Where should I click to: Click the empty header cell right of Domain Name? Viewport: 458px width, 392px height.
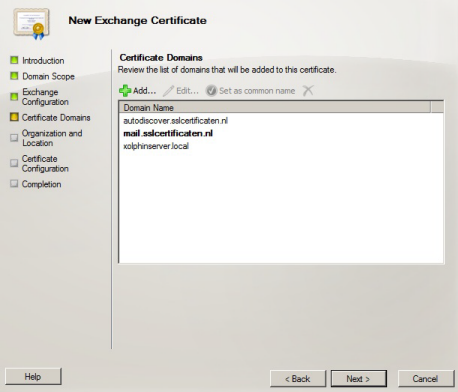coord(437,107)
